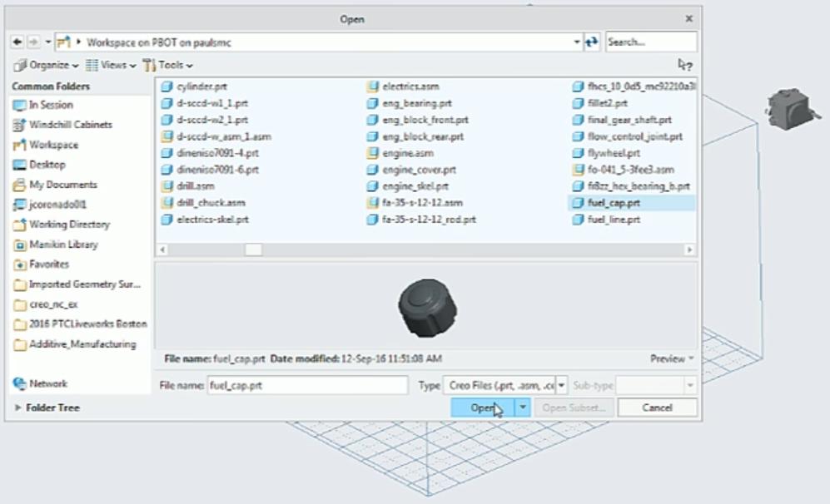Select fa-35-s-12-12_rod.prt file
The image size is (830, 504).
(x=421, y=220)
